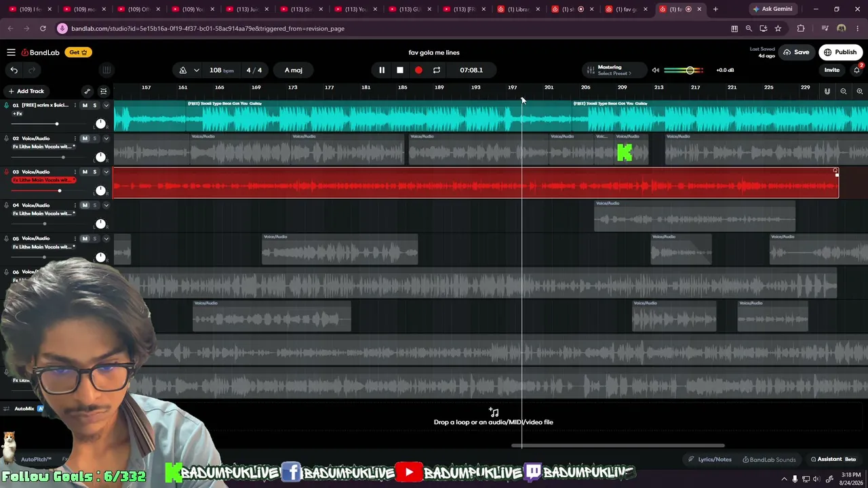Toggle snap to grid magnet

827,91
